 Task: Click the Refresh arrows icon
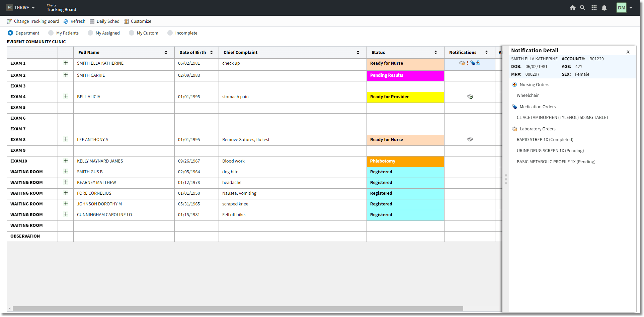[x=66, y=21]
